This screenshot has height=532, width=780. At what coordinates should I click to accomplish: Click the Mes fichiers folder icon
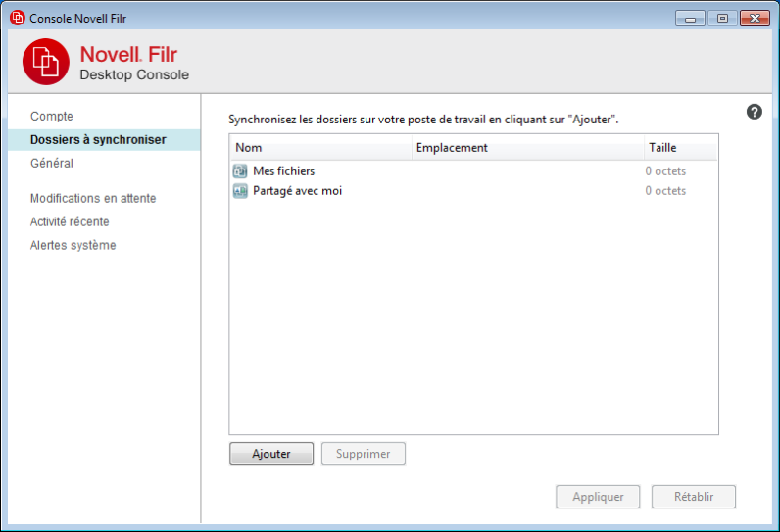click(x=240, y=171)
